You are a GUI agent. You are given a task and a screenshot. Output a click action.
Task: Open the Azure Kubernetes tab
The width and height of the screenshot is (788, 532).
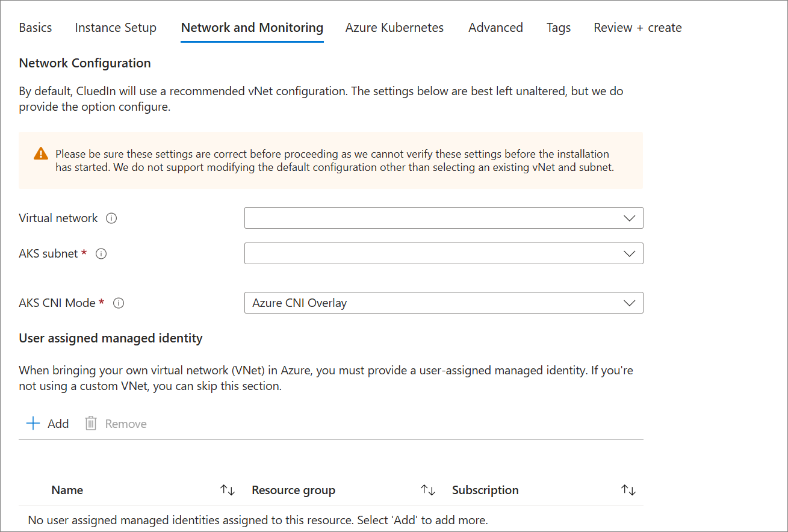click(394, 28)
